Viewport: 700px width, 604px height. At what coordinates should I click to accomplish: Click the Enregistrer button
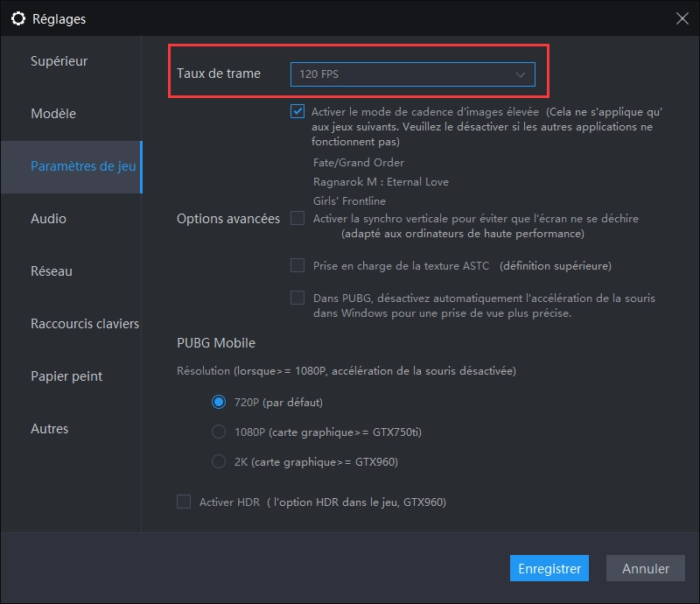pyautogui.click(x=549, y=569)
